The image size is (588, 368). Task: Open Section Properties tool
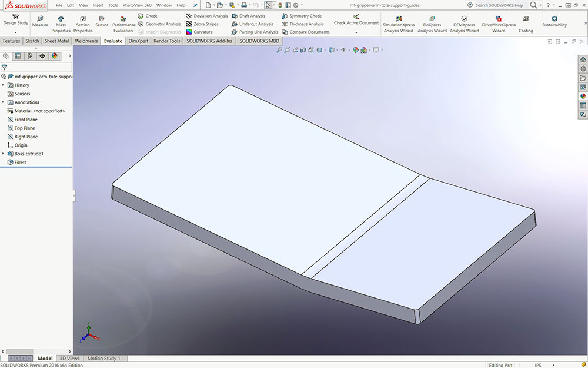[x=83, y=24]
